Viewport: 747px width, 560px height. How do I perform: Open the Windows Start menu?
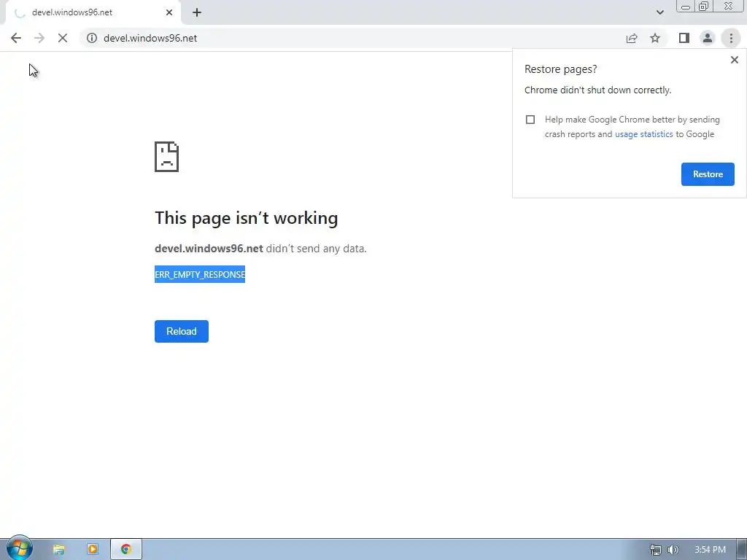point(19,548)
